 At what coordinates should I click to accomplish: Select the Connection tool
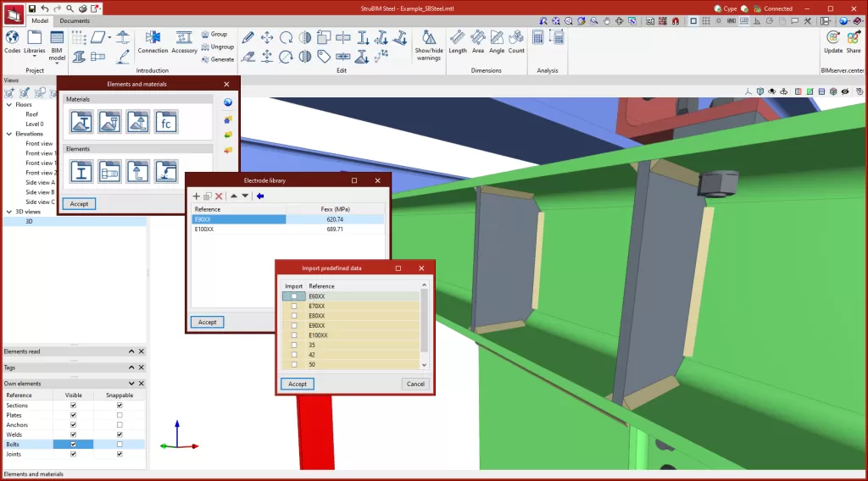pos(153,42)
